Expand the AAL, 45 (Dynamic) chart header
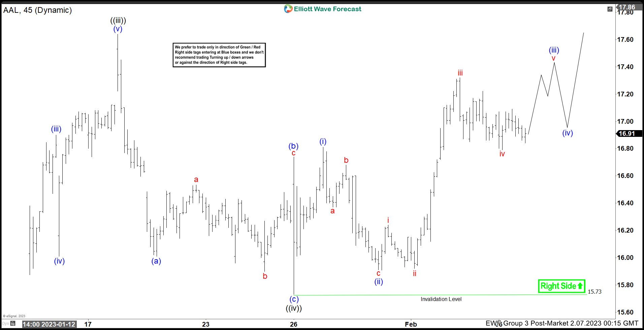The image size is (644, 330). click(37, 10)
